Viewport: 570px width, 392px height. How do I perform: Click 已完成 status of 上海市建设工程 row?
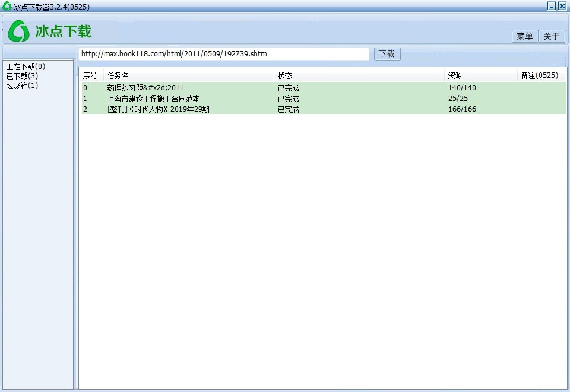(289, 99)
